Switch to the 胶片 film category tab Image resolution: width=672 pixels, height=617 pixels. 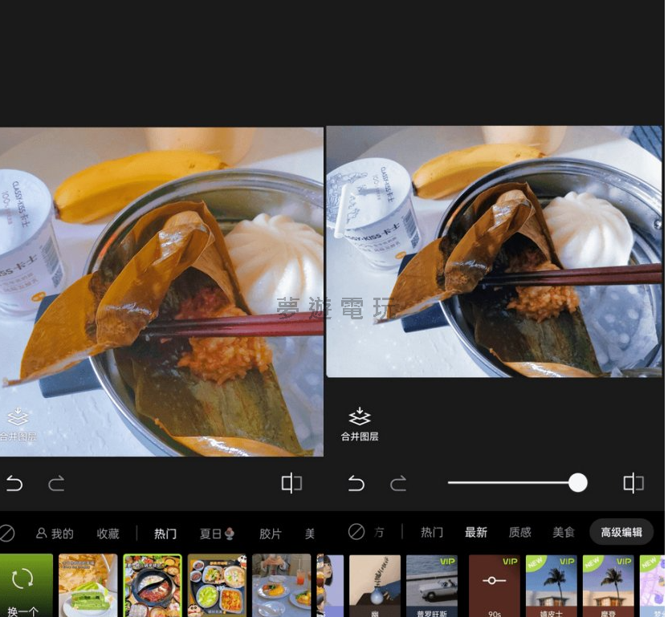coord(271,534)
